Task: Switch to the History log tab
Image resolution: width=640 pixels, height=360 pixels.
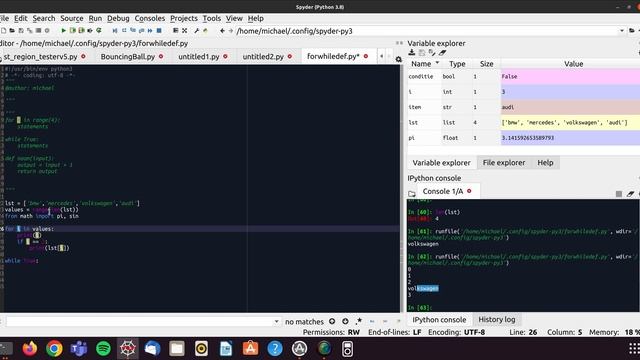Action: [x=496, y=320]
